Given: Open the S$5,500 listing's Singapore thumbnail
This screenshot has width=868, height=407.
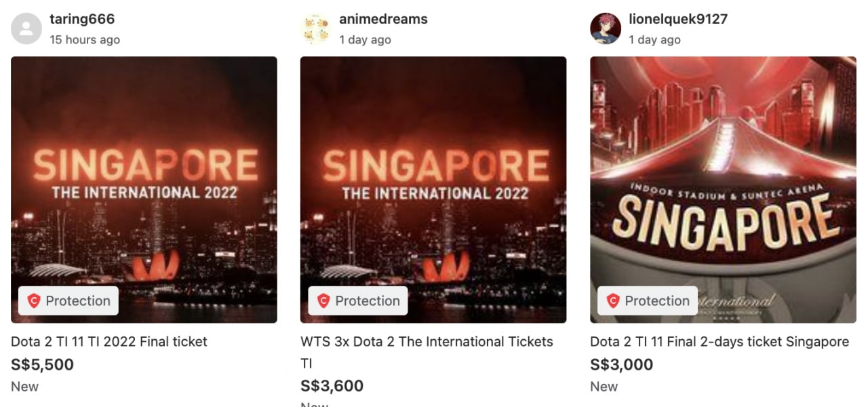Looking at the screenshot, I should coord(144,189).
